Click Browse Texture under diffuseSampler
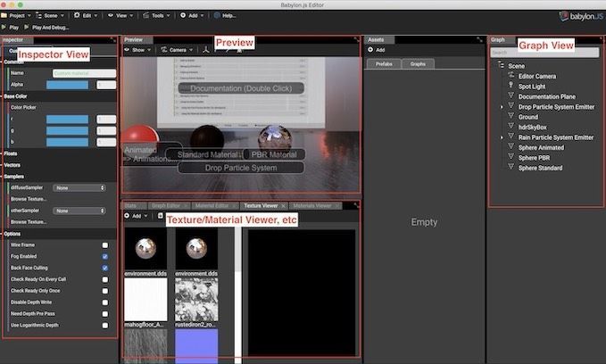Image resolution: width=606 pixels, height=364 pixels. [29, 199]
